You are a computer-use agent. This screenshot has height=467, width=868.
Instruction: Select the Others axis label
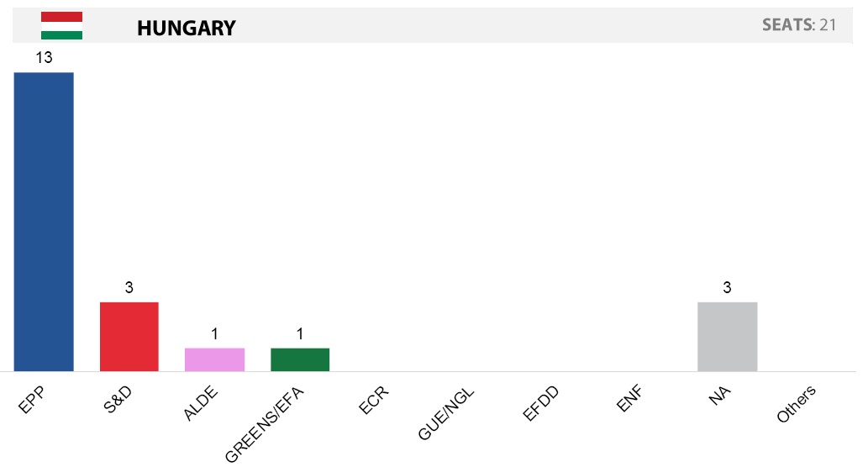(796, 405)
